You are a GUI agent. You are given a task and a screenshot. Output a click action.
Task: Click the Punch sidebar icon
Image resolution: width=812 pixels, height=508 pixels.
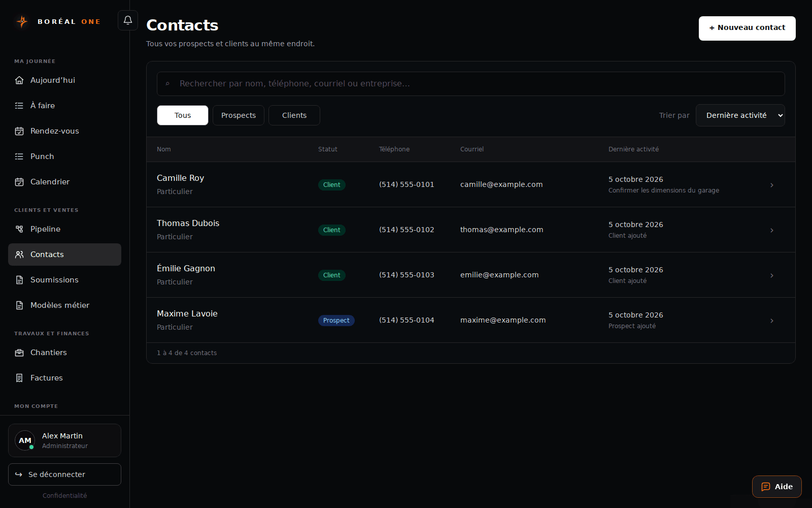(x=19, y=156)
